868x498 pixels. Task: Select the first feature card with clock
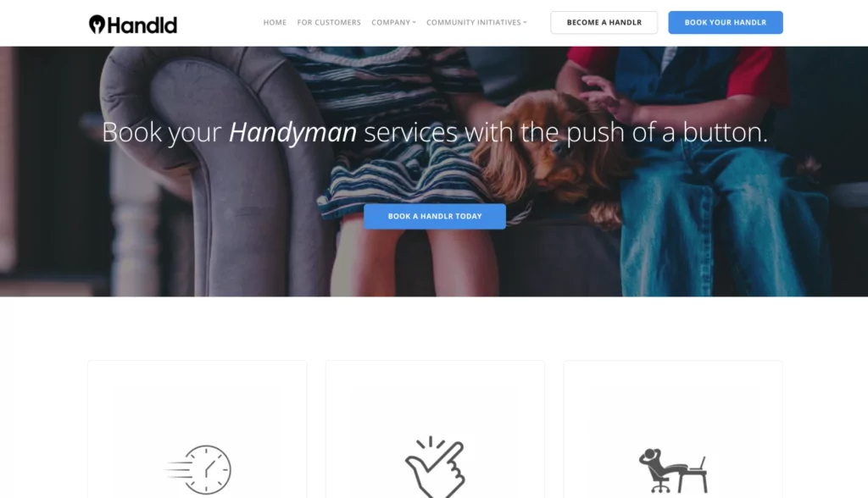pos(197,429)
